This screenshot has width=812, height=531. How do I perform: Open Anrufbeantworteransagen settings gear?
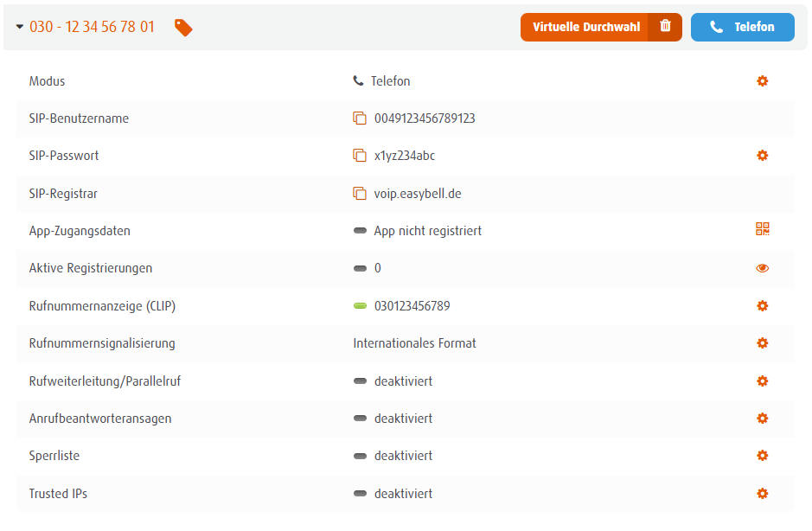(x=762, y=419)
